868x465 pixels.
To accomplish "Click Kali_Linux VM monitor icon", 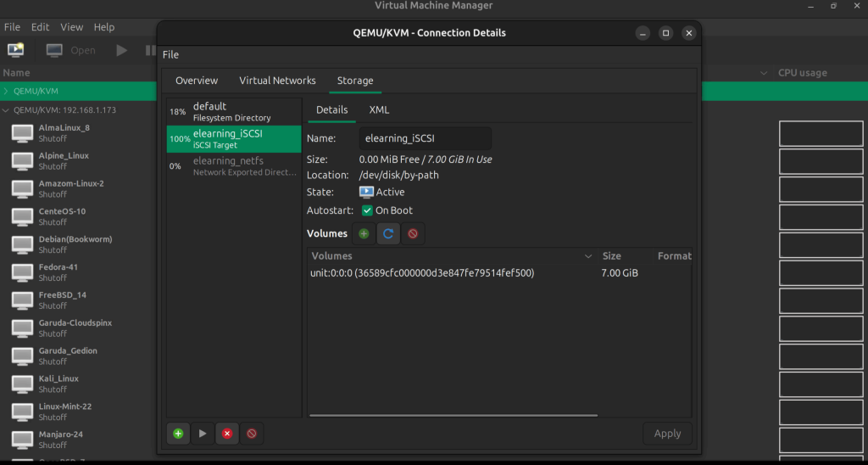I will [x=23, y=384].
